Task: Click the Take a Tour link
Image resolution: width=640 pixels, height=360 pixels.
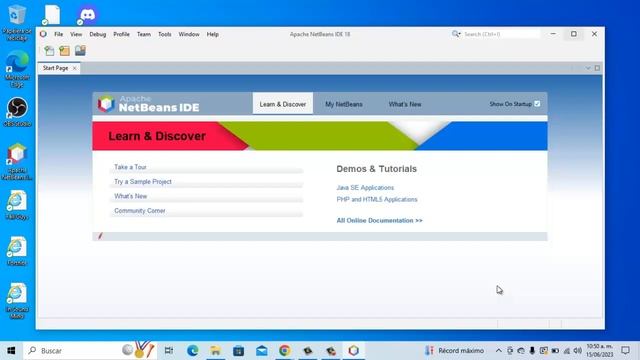Action: [x=130, y=167]
